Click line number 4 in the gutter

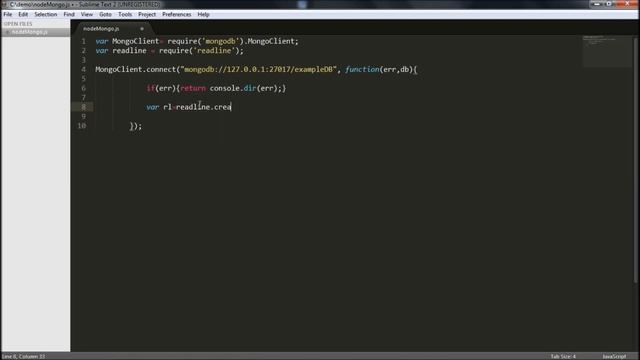(84, 69)
